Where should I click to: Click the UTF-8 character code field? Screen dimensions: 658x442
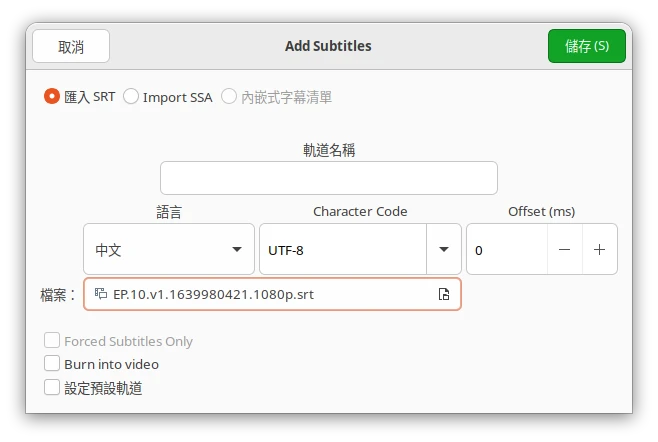(x=342, y=250)
